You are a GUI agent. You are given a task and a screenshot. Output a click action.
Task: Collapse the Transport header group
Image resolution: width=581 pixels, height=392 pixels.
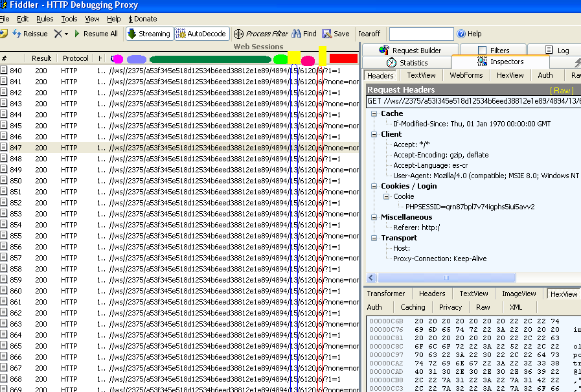374,238
